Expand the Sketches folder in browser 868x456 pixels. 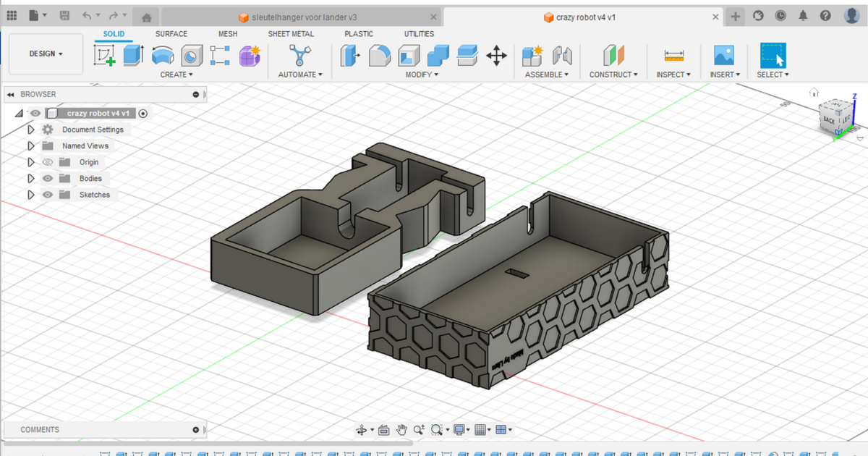coord(30,194)
